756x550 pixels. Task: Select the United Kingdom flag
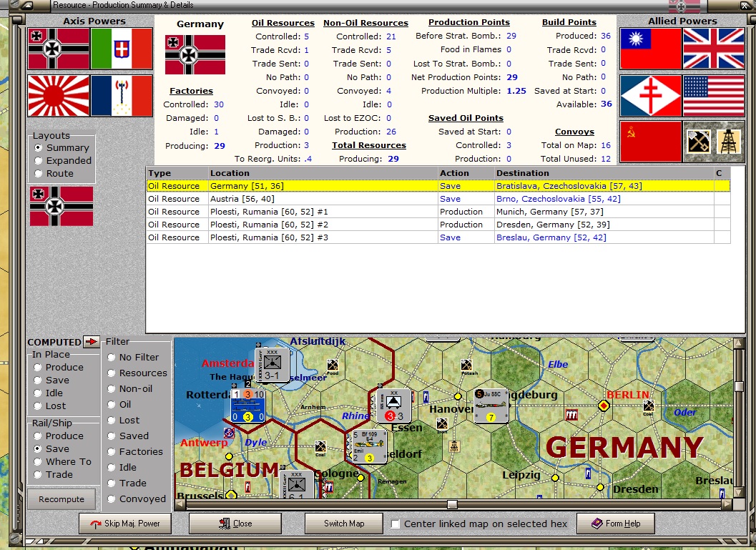[714, 49]
